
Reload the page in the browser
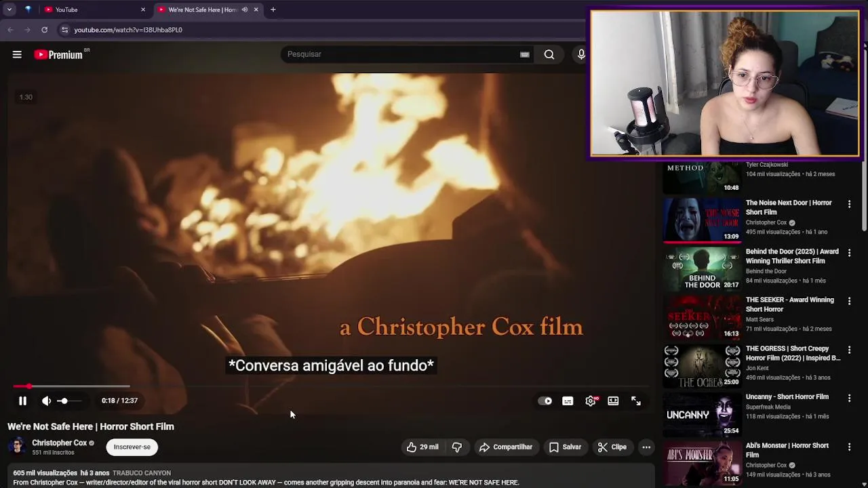tap(44, 30)
